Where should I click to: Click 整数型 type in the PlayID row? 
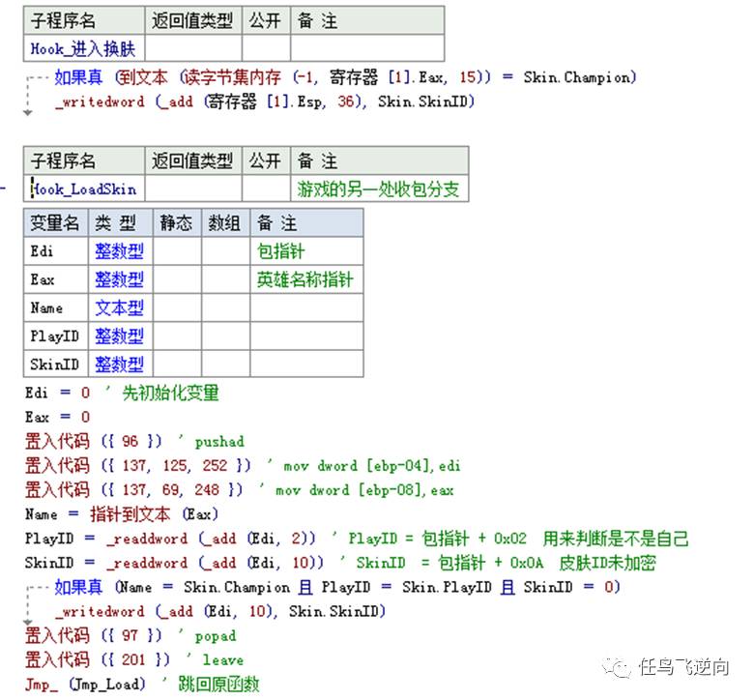coord(119,335)
